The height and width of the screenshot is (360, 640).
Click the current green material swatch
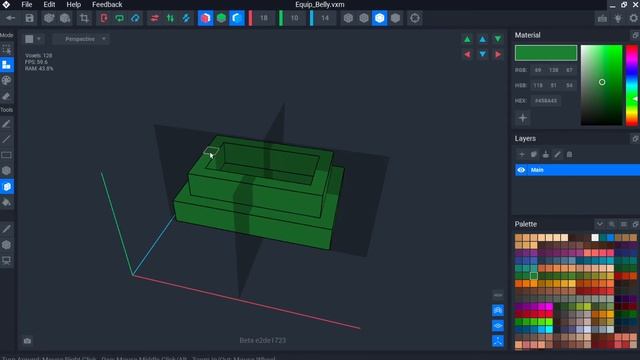pyautogui.click(x=546, y=53)
